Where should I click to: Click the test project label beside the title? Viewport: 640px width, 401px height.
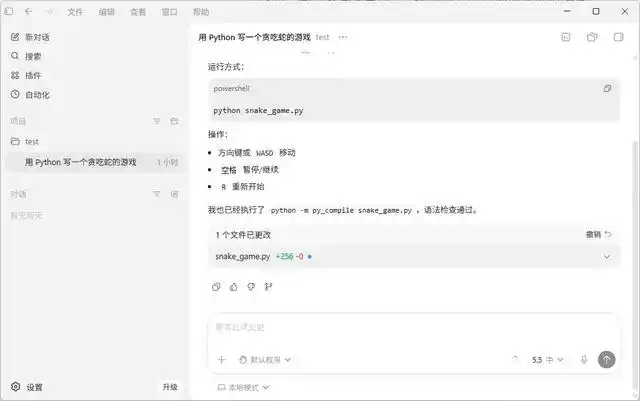tap(322, 37)
